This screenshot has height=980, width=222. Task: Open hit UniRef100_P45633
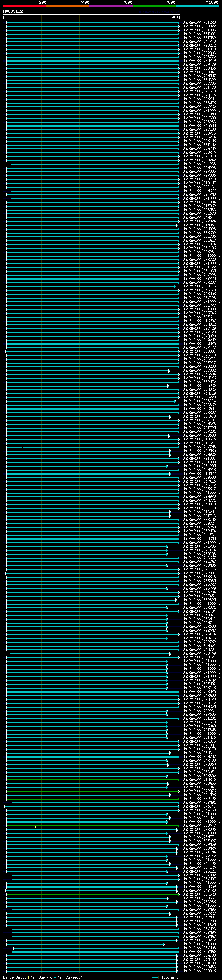tap(199, 125)
